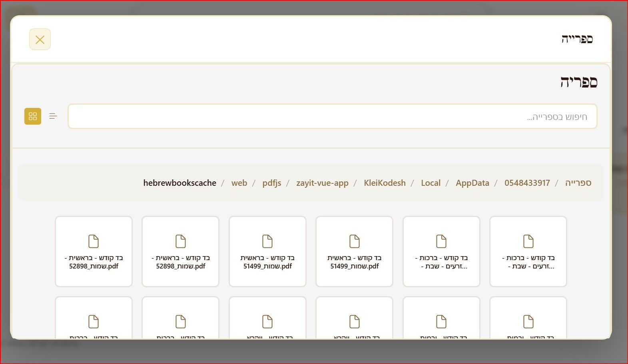Click the hebrewbookscache current folder label
The width and height of the screenshot is (628, 364).
(180, 183)
